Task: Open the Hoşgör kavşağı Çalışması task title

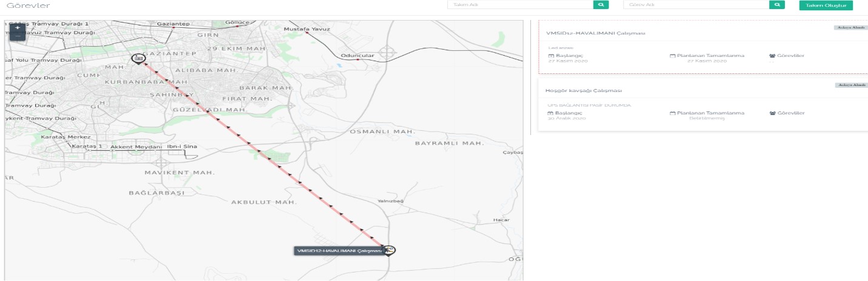Action: click(584, 90)
